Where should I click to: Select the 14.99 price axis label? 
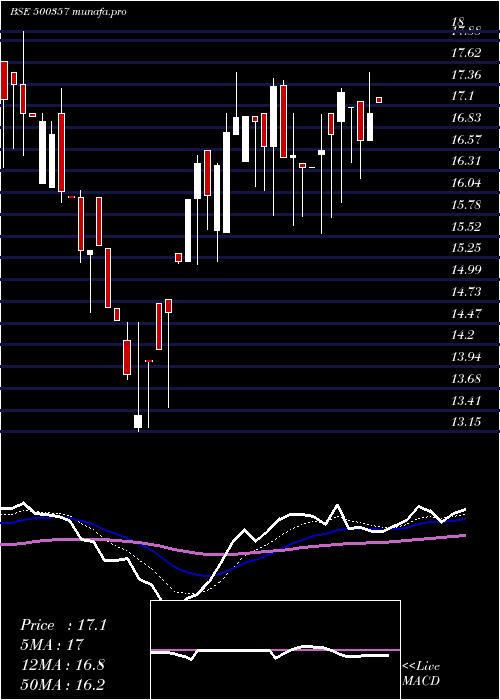coord(466,270)
